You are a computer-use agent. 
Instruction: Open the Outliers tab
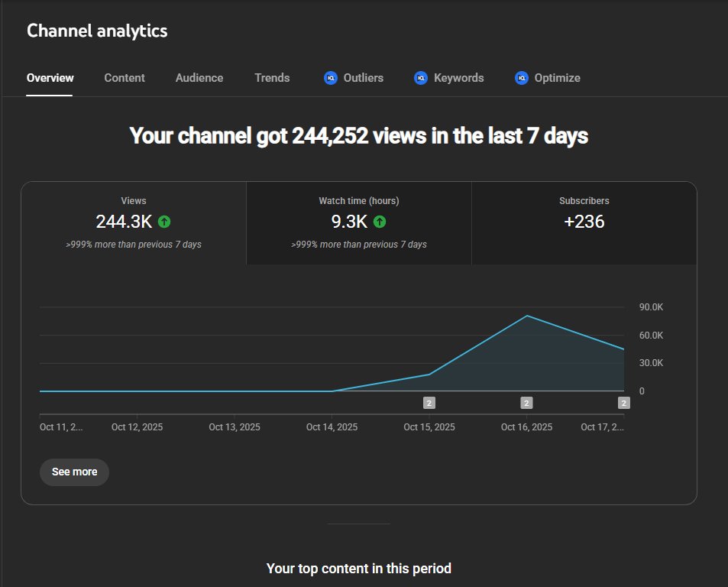[363, 77]
